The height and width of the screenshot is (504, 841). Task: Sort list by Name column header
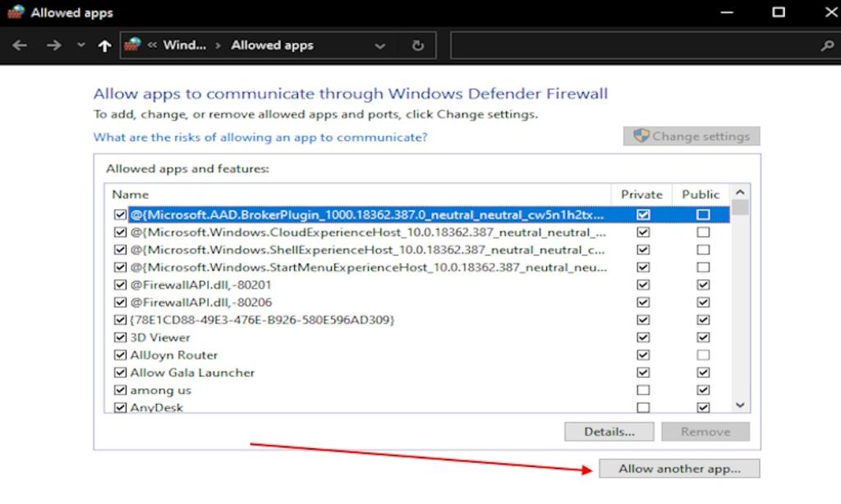[131, 195]
